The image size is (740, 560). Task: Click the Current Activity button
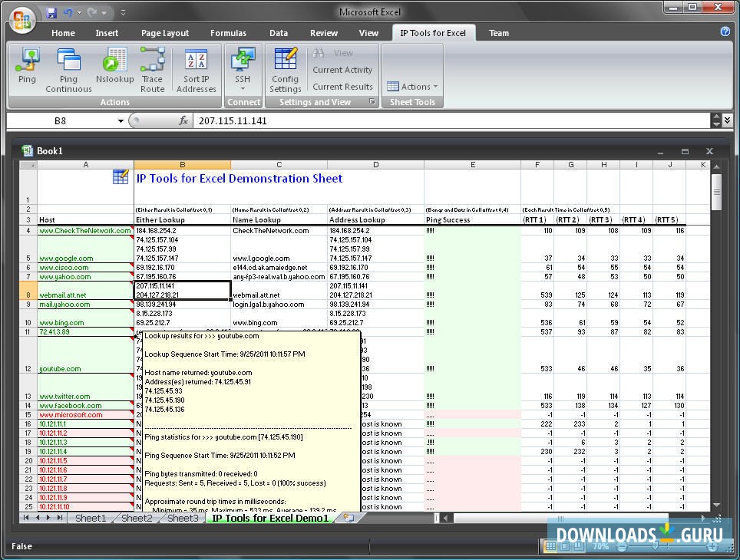342,70
